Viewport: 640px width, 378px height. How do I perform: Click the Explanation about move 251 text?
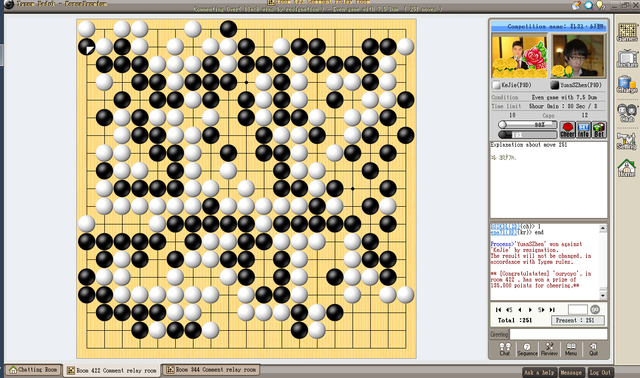point(529,145)
